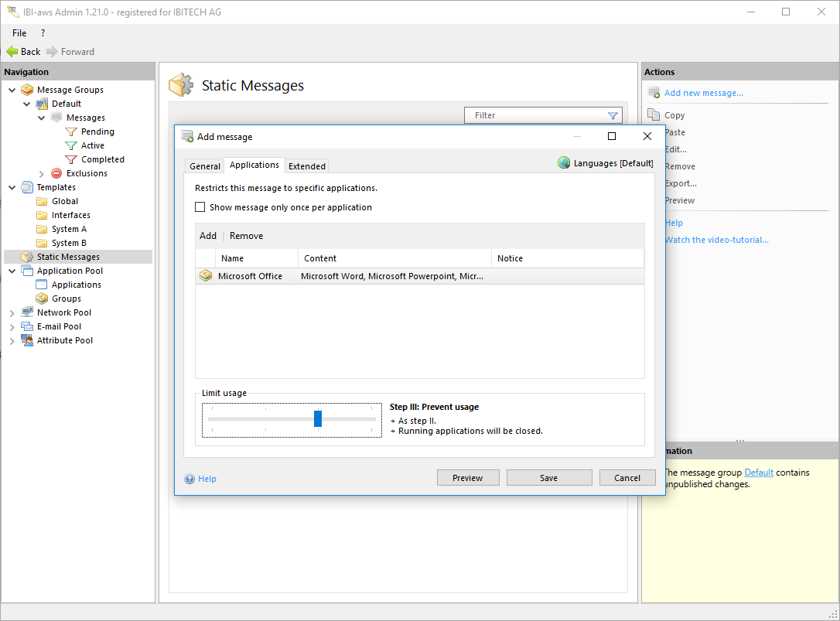Enable Show message only once per application
Viewport: 840px width, 621px height.
200,207
